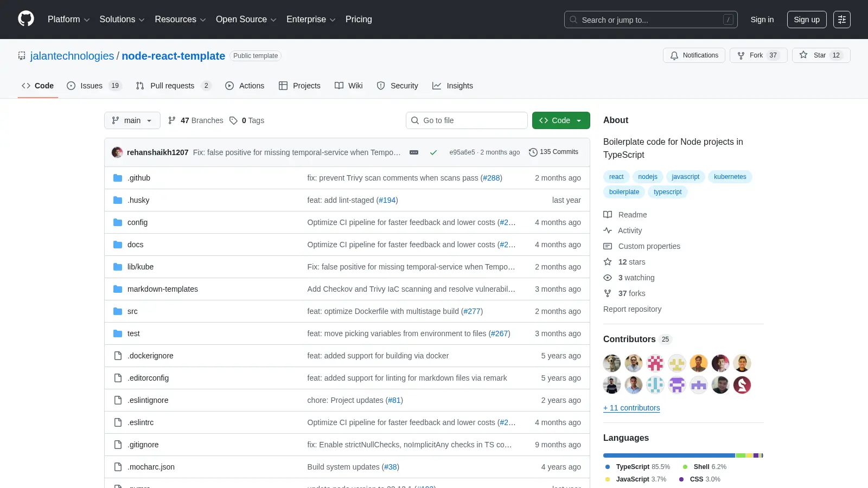View the 12 stars list

pos(624,262)
